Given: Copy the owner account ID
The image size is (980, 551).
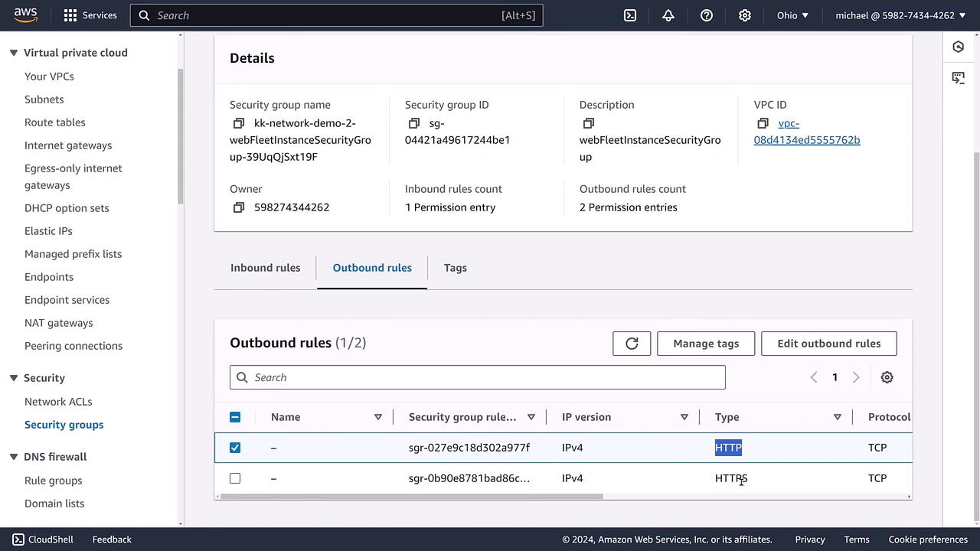Looking at the screenshot, I should 239,207.
